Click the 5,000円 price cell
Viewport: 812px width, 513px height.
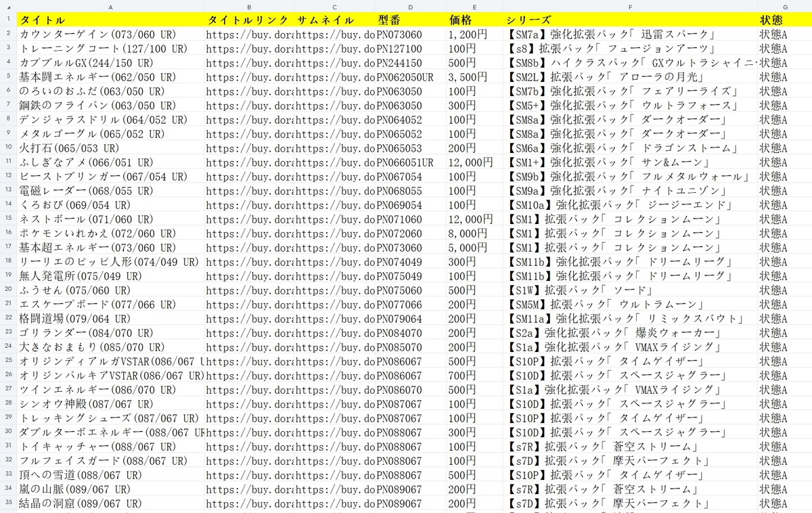tap(474, 247)
